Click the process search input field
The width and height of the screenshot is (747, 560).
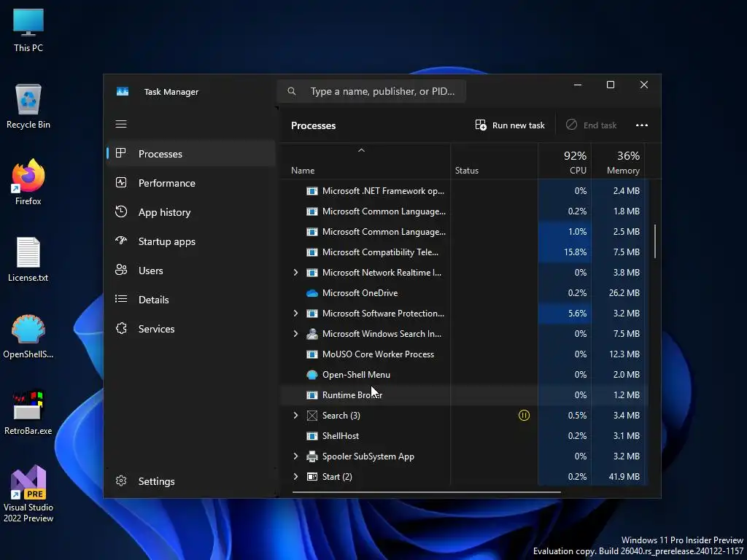coord(371,91)
